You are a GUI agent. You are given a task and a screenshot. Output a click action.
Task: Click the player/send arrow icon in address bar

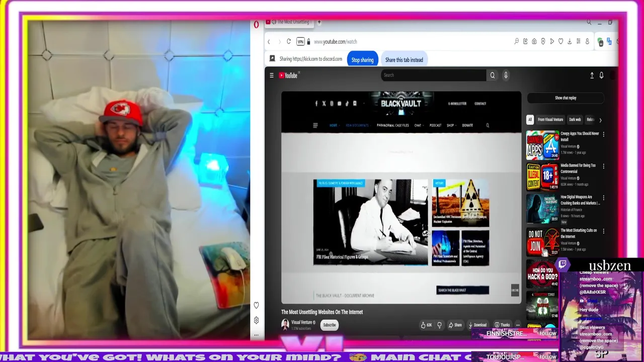552,42
